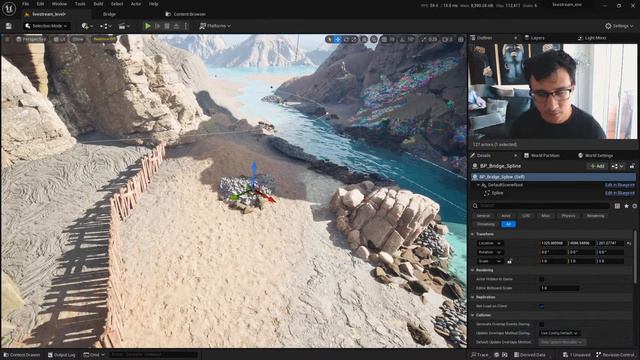Open the camera speed setting
Image resolution: width=640 pixels, height=360 pixels.
point(447,39)
